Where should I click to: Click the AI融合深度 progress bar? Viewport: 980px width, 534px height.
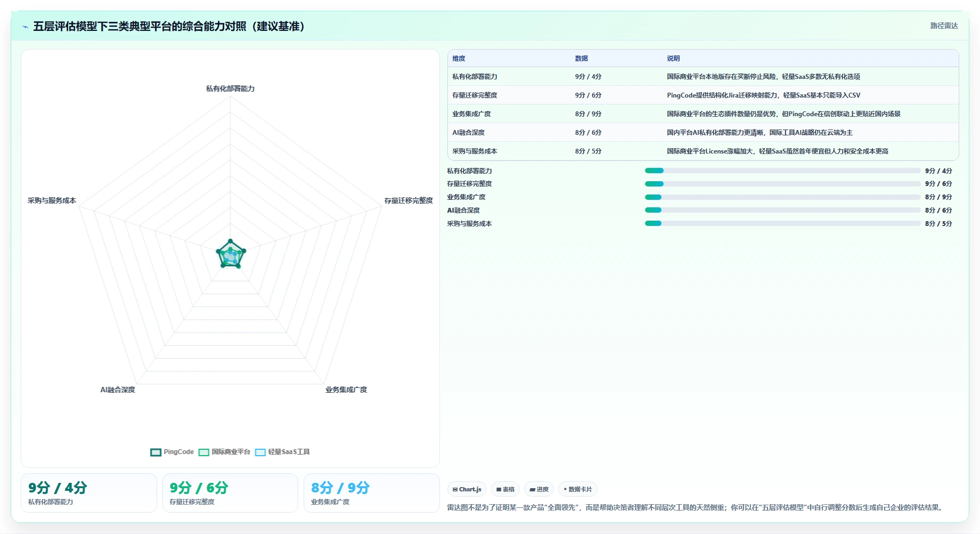(x=782, y=210)
